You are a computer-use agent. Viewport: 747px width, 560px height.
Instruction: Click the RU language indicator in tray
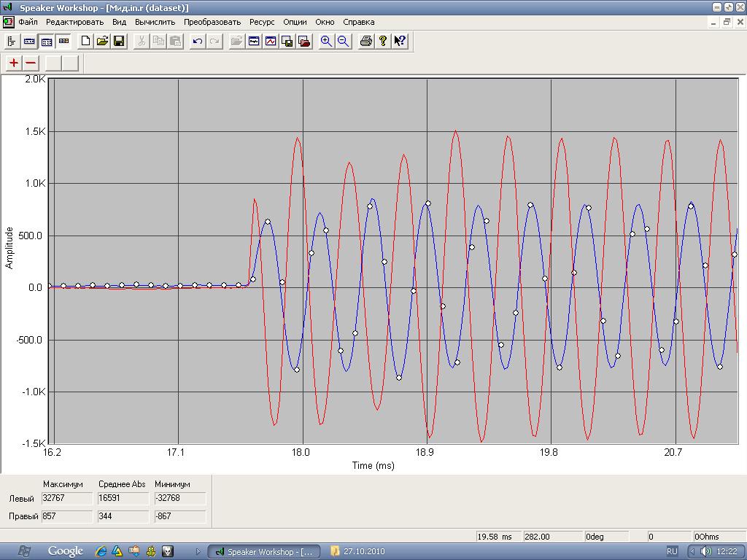coord(672,551)
